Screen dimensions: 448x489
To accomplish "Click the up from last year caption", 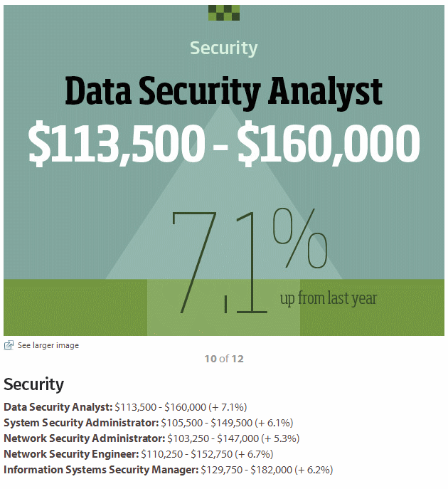I will (329, 298).
